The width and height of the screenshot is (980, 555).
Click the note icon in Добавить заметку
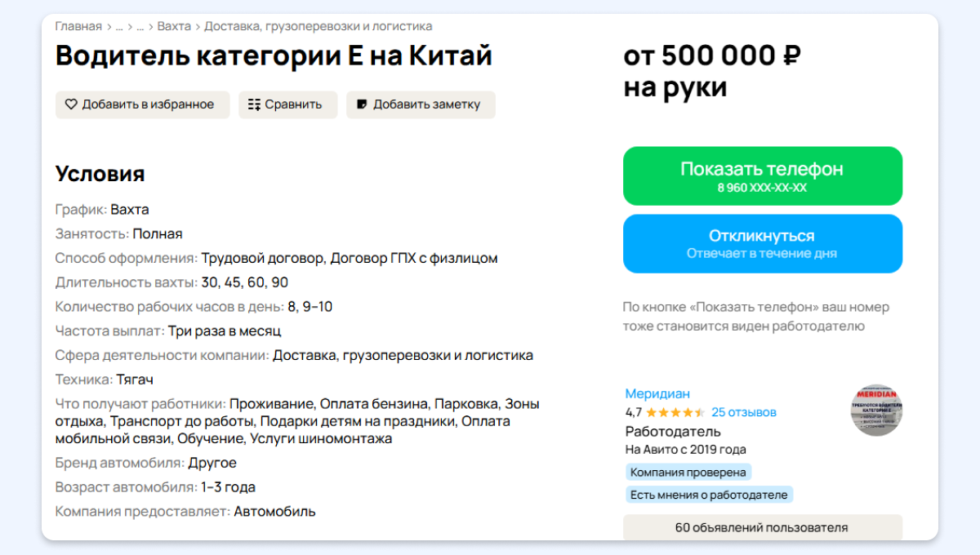[x=361, y=104]
